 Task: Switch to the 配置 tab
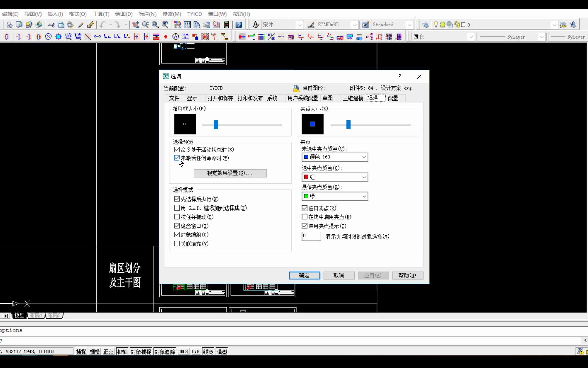tap(393, 98)
